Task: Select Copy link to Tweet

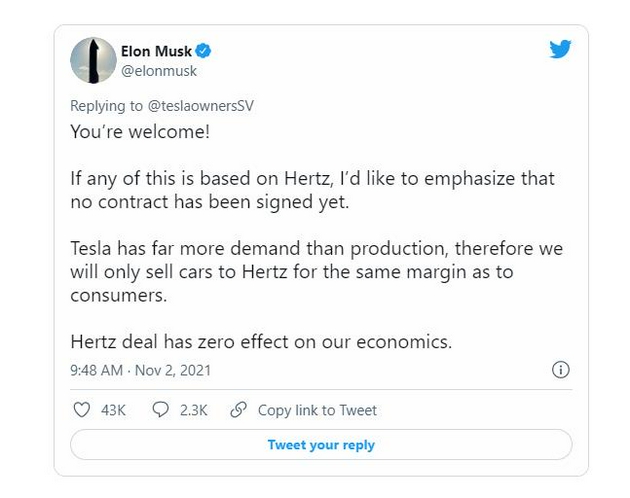Action: tap(317, 410)
